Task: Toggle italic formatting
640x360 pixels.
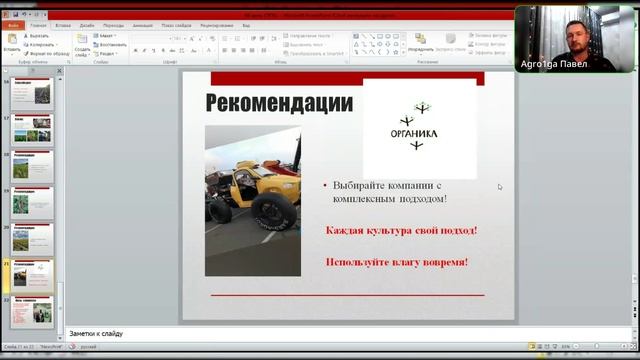Action: (144, 50)
